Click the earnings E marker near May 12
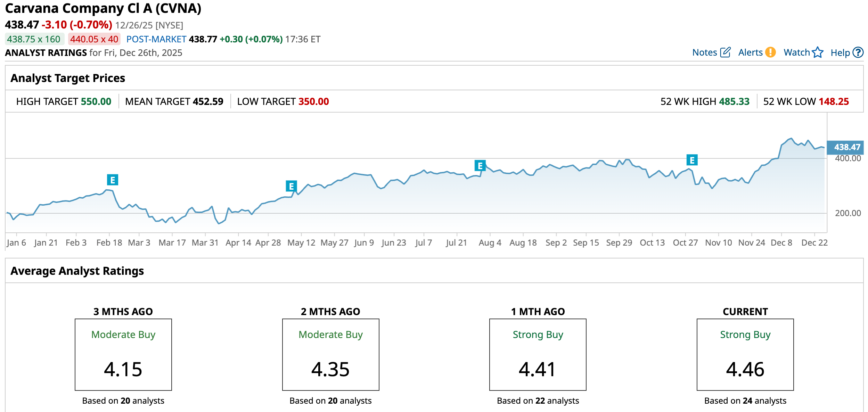The height and width of the screenshot is (412, 868). pyautogui.click(x=291, y=186)
